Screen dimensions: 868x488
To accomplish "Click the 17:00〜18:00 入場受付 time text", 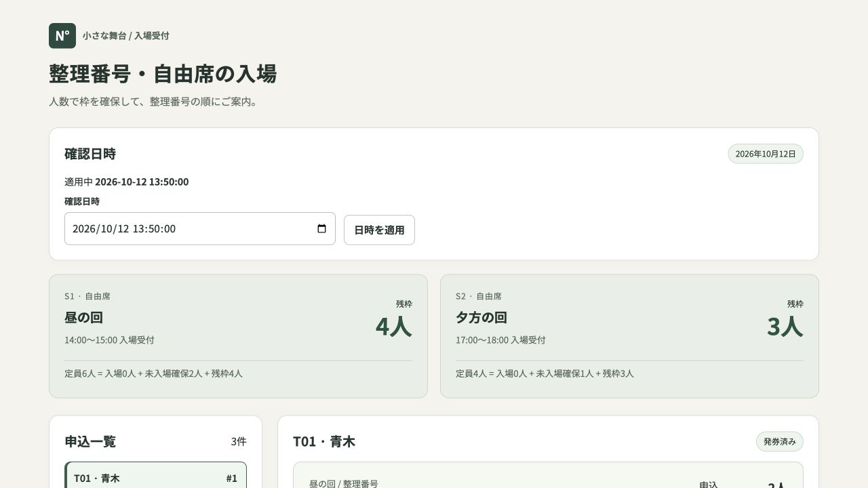I will 500,340.
